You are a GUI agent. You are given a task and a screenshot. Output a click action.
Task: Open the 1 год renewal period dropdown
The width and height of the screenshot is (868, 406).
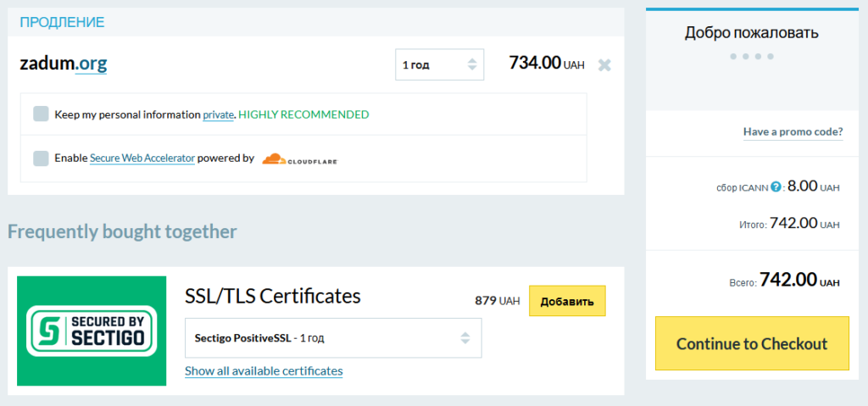click(x=440, y=64)
